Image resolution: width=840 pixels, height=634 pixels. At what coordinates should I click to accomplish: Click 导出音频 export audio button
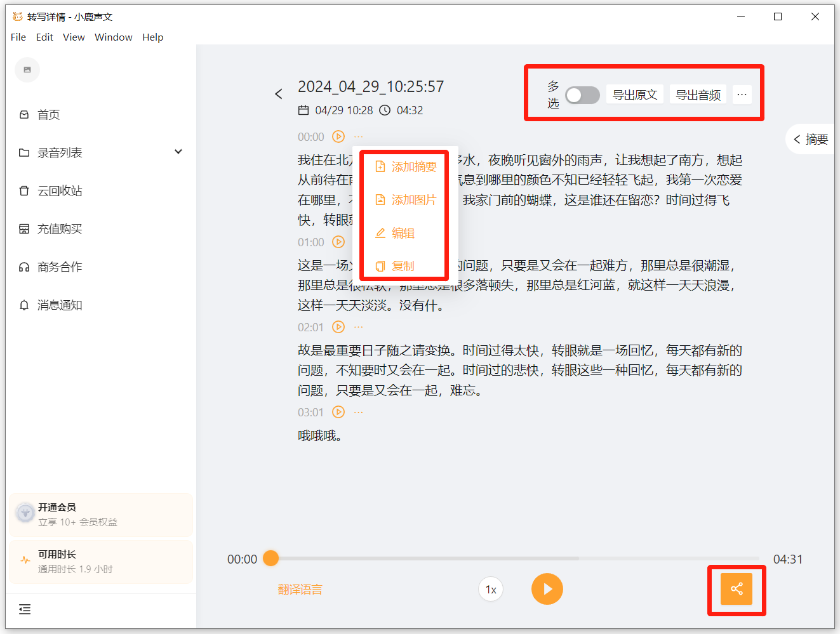(698, 95)
